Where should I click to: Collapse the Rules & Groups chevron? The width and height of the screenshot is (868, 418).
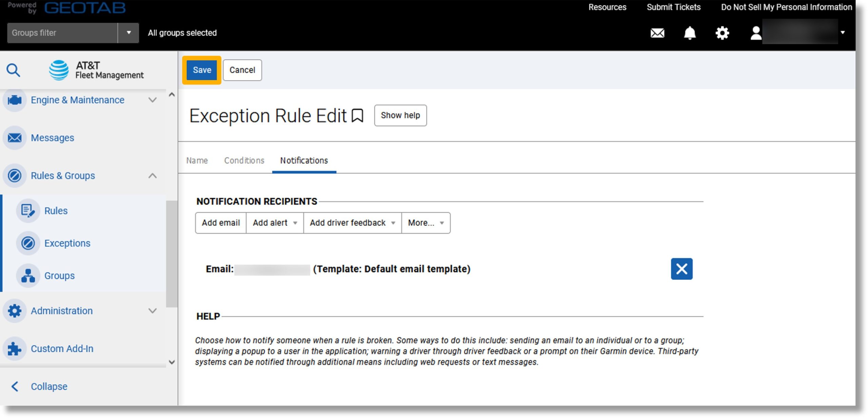pos(153,176)
